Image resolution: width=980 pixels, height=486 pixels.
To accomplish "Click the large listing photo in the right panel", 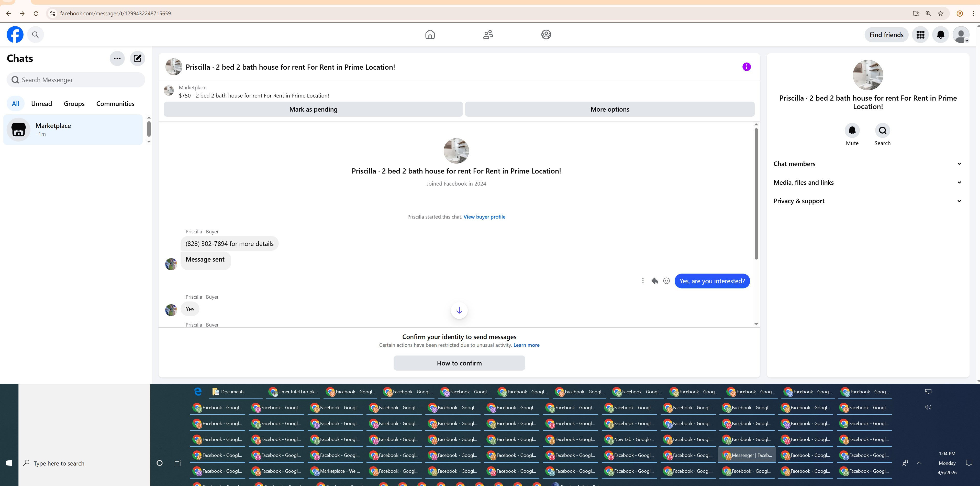I will 868,75.
